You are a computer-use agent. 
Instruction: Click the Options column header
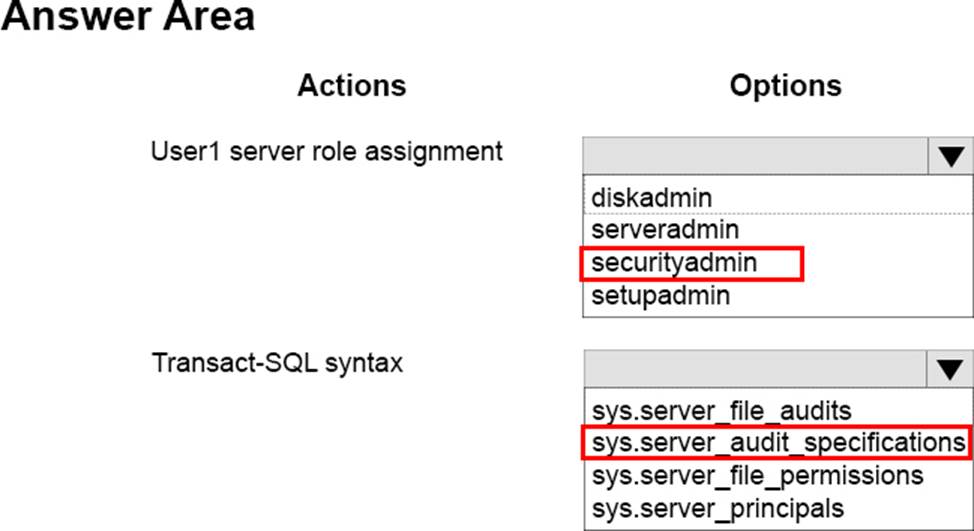[x=785, y=86]
